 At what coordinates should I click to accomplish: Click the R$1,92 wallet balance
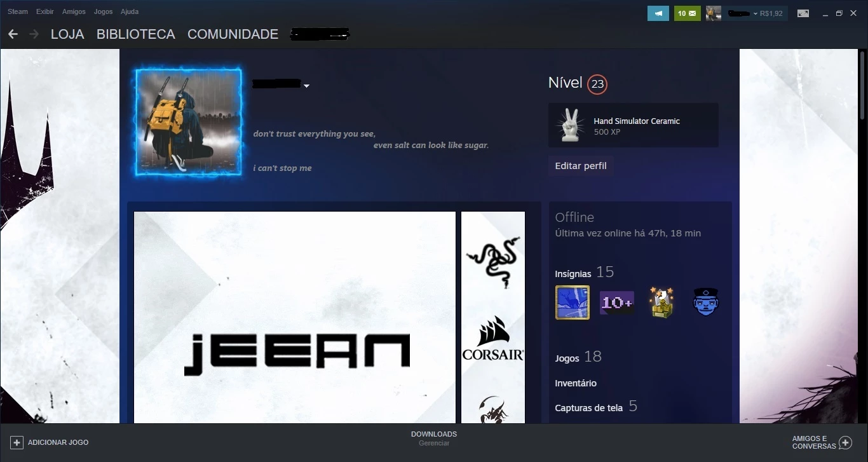[x=771, y=13]
